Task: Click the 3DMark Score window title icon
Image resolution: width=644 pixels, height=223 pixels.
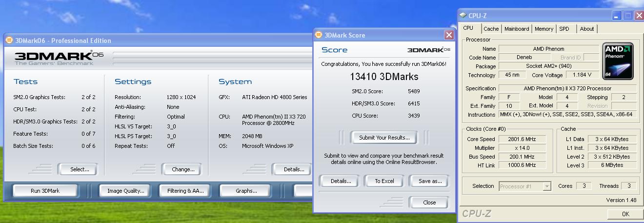Action: 319,35
